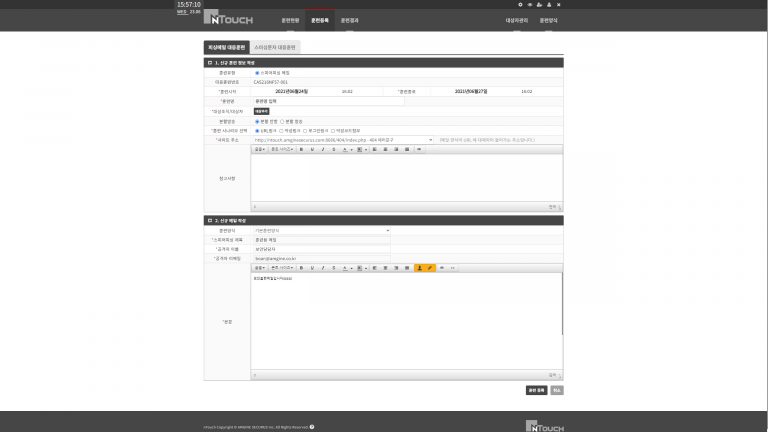Click the user group icon in top bar

coord(539,4)
